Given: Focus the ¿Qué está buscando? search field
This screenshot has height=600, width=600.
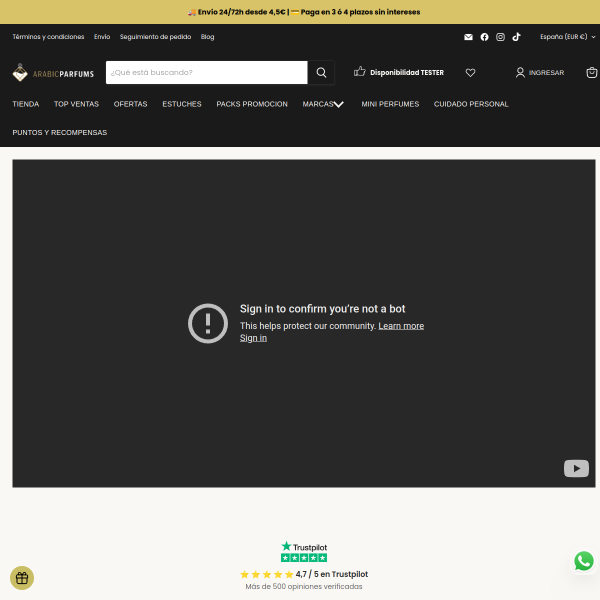Looking at the screenshot, I should 207,72.
